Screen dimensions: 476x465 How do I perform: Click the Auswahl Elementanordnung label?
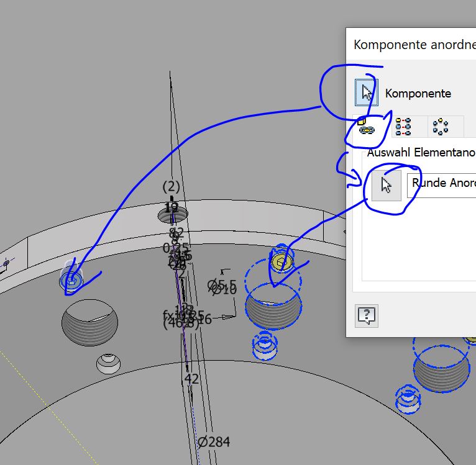[421, 152]
